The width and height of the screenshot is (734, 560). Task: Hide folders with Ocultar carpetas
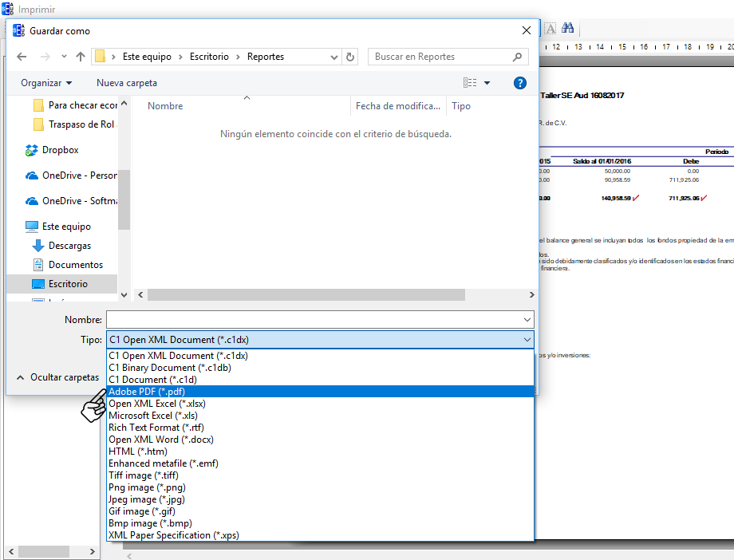(57, 377)
